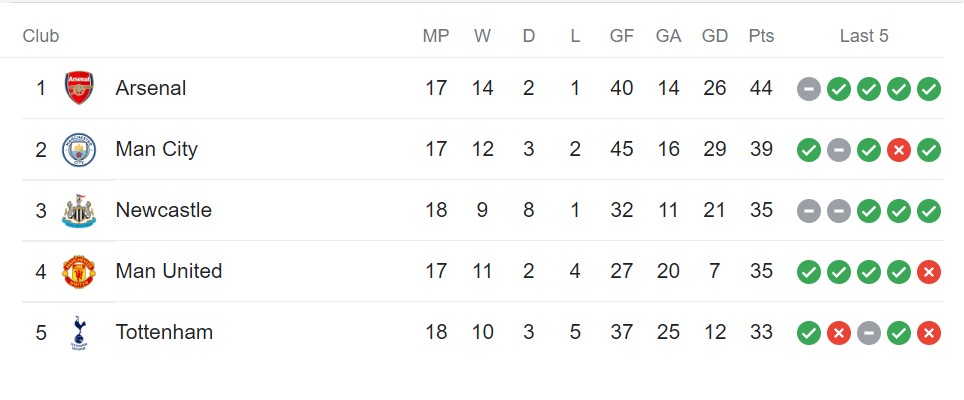Click Tottenham's grey draw icon
The height and width of the screenshot is (400, 964).
pos(869,333)
